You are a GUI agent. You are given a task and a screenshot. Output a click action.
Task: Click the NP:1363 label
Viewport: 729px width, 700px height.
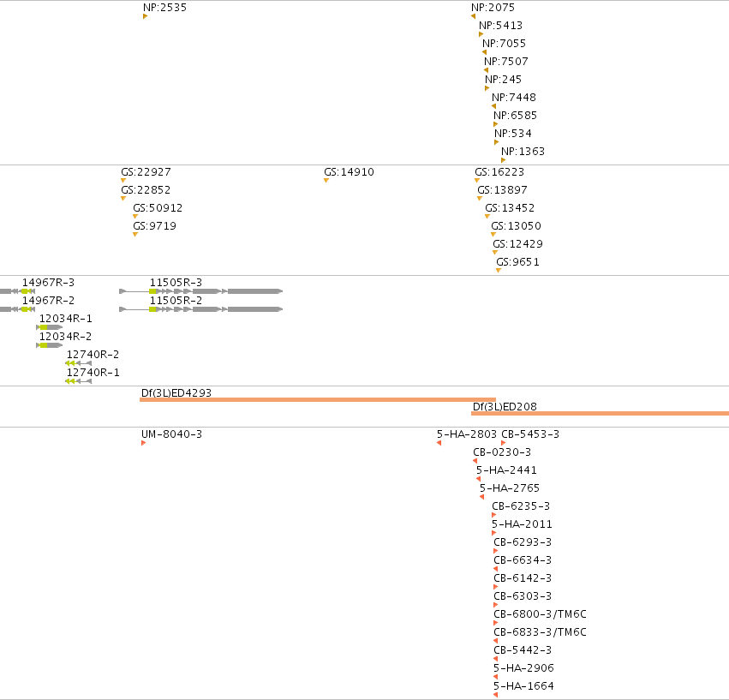pos(523,152)
